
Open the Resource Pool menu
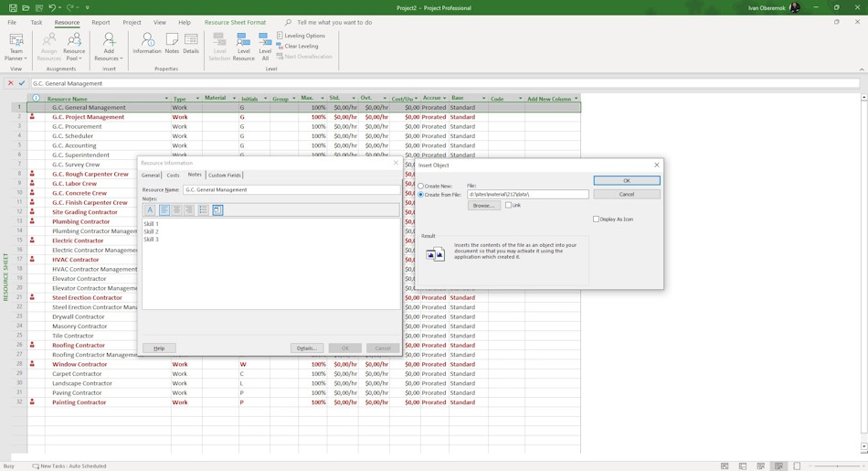(x=74, y=48)
